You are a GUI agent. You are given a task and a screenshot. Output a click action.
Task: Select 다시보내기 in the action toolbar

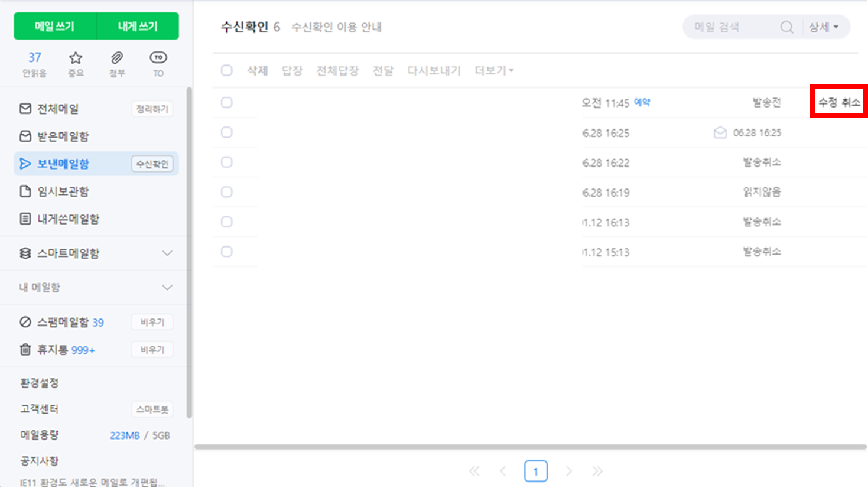tap(434, 70)
